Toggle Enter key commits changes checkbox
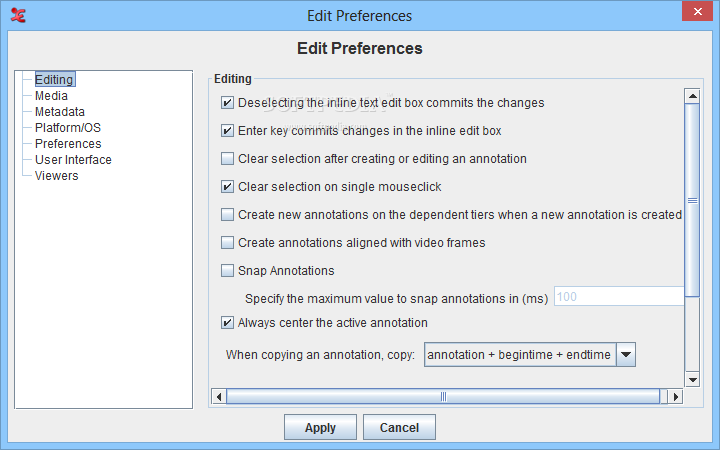The image size is (720, 450). pos(227,130)
